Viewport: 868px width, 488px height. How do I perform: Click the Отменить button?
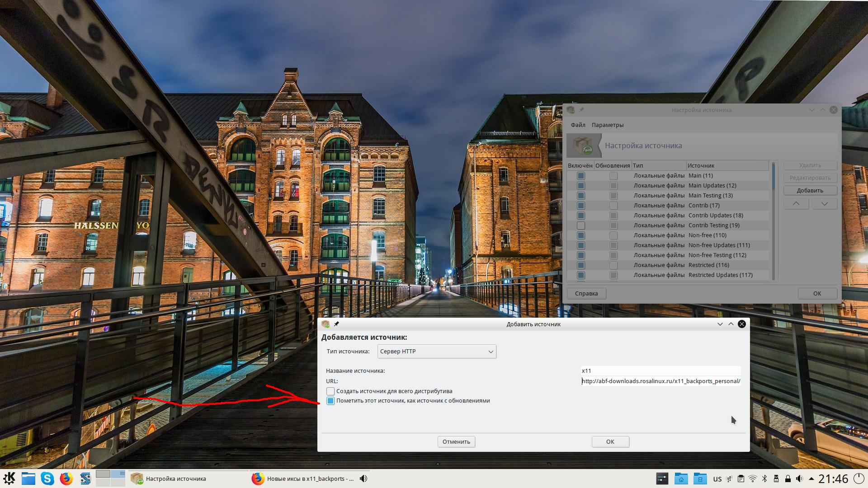[456, 441]
